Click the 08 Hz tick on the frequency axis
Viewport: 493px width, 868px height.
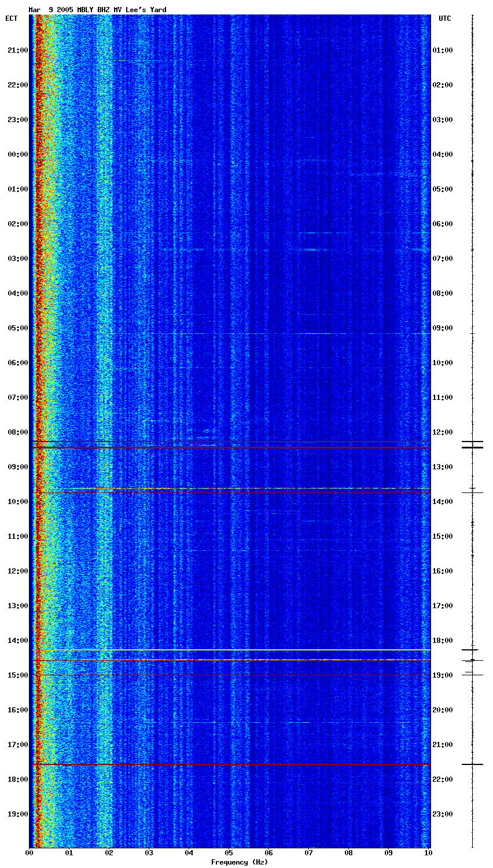(349, 853)
